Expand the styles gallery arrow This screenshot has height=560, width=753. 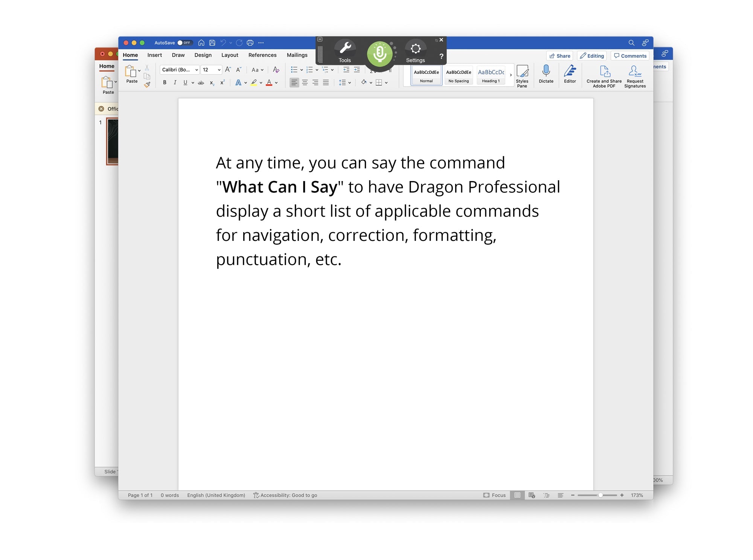pyautogui.click(x=511, y=75)
